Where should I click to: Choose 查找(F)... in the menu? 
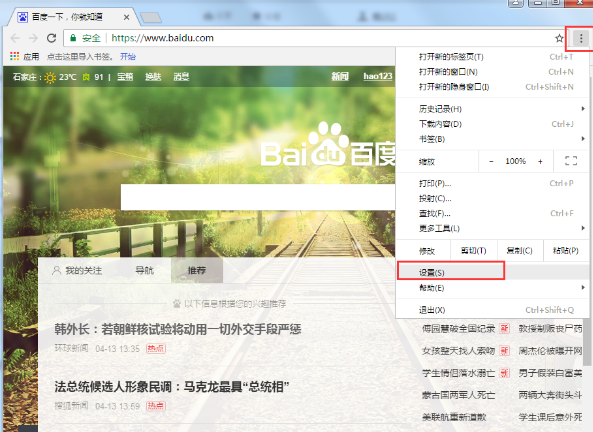(492, 213)
